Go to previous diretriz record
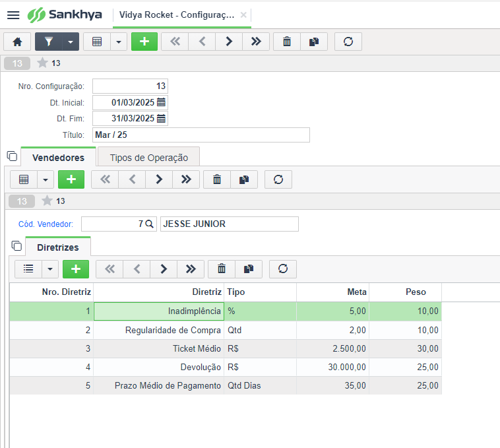 coord(137,269)
